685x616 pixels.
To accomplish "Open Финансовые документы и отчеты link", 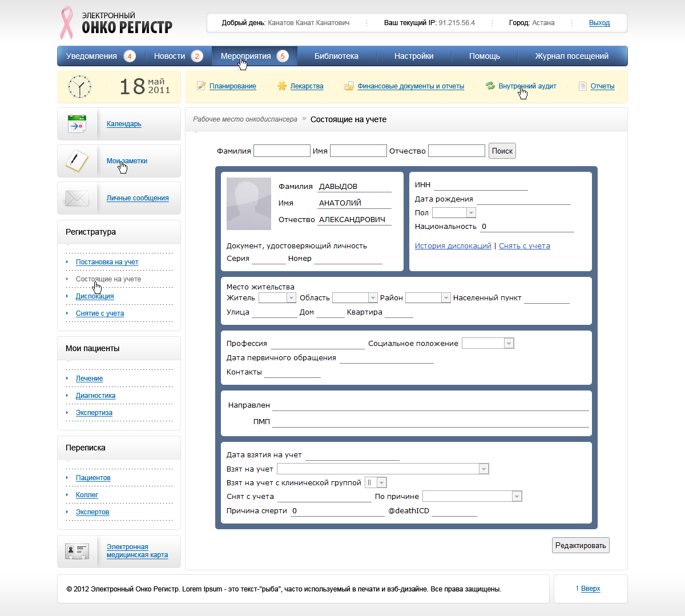I will [x=411, y=86].
